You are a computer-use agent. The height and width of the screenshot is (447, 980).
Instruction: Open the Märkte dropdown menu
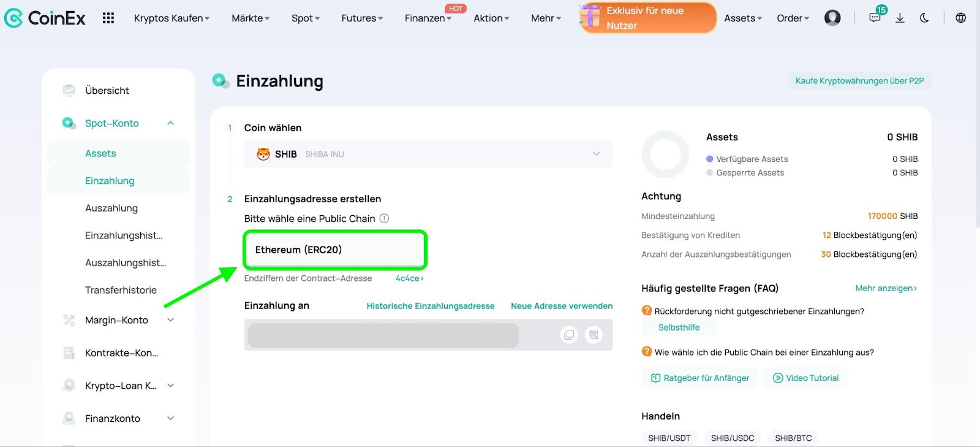click(x=251, y=18)
